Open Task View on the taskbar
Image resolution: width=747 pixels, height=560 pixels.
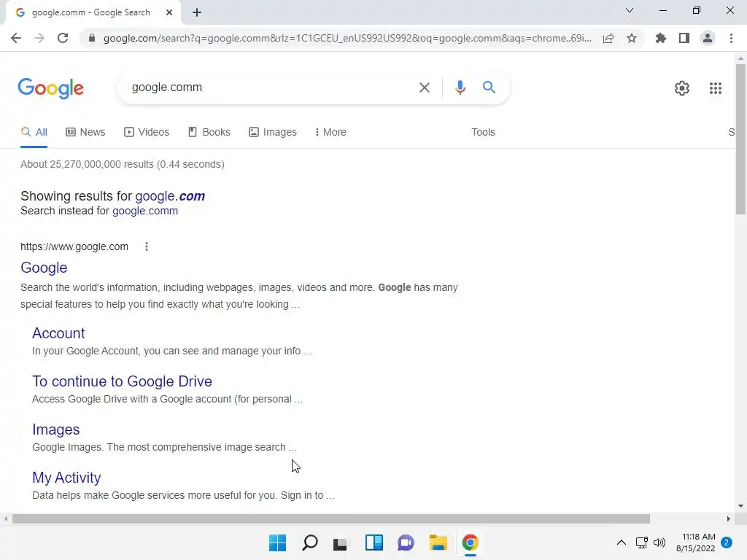[340, 542]
